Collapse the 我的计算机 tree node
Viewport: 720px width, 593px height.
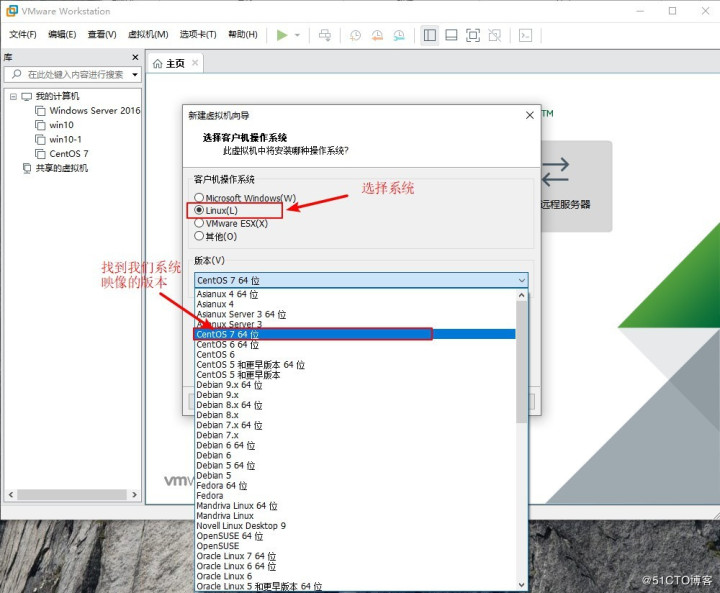(x=13, y=96)
